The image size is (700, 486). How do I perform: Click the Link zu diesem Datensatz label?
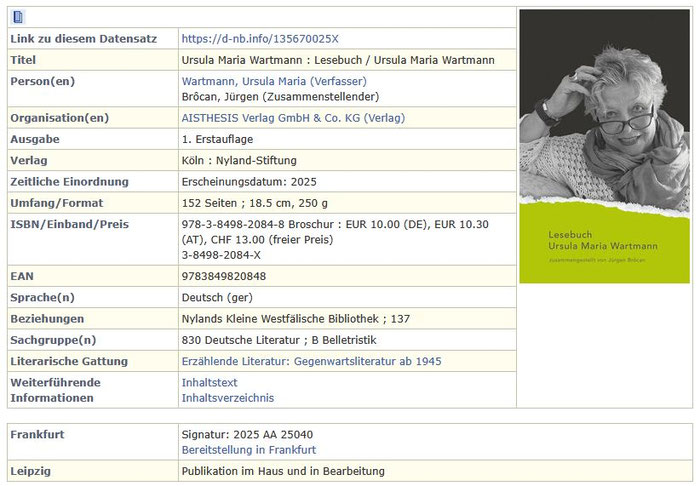click(83, 39)
